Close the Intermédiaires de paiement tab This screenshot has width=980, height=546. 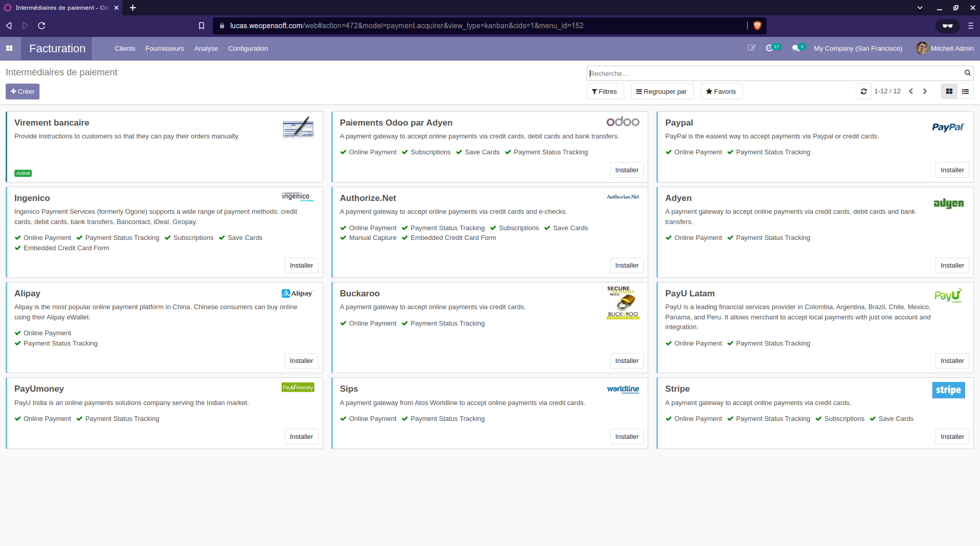[116, 8]
